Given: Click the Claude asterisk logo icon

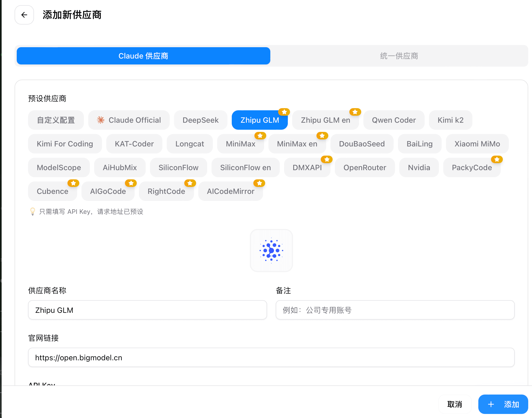Looking at the screenshot, I should point(101,120).
